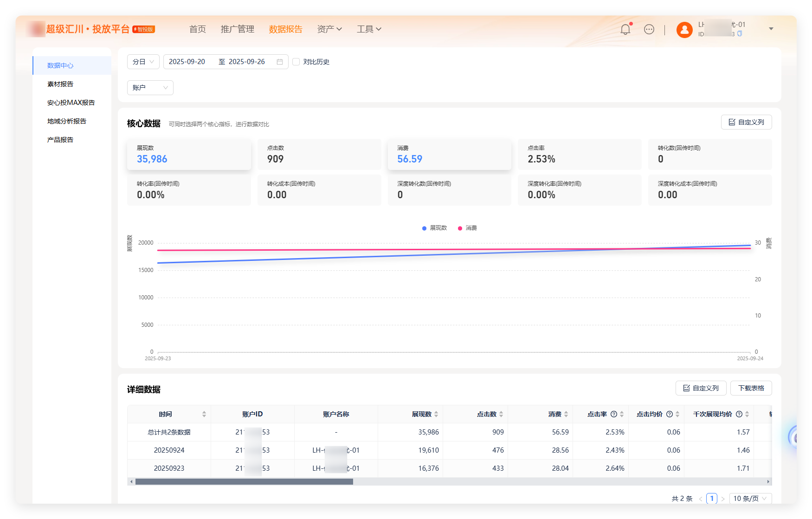Open the calendar icon in date range
This screenshot has height=519, width=812.
point(280,62)
